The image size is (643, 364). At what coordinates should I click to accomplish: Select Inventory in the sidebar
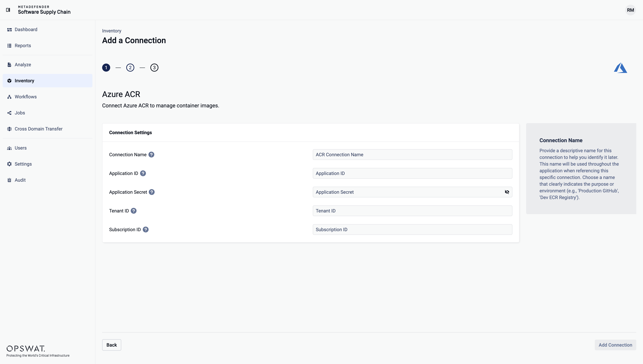pyautogui.click(x=48, y=80)
